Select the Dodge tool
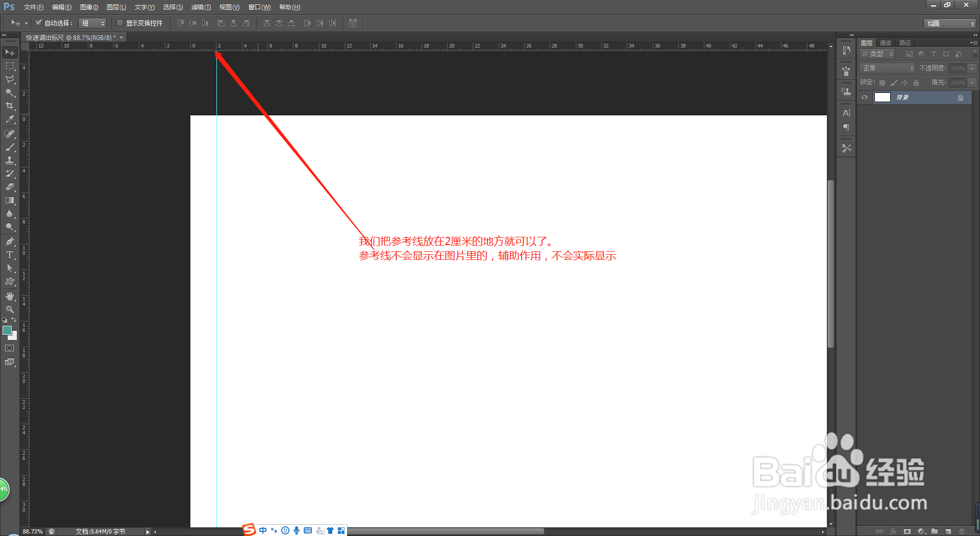This screenshot has width=980, height=536. pyautogui.click(x=10, y=227)
